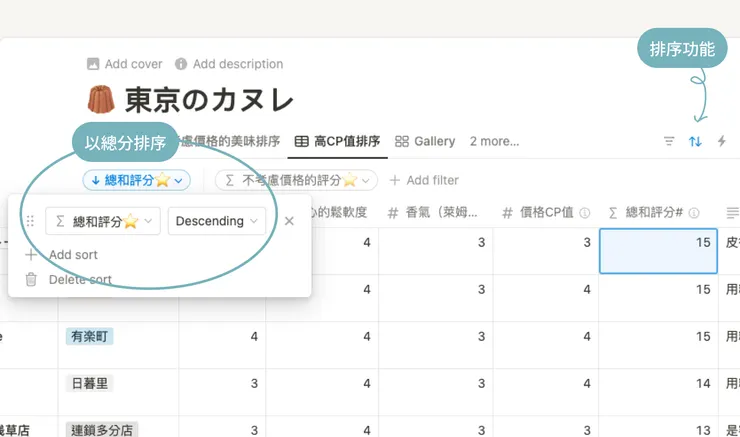Select the highlighted cell with value 15
This screenshot has width=740, height=437.
click(x=658, y=251)
